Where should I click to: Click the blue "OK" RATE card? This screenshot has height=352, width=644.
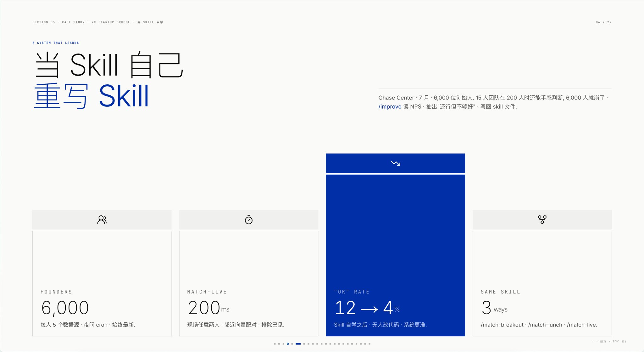coord(396,255)
